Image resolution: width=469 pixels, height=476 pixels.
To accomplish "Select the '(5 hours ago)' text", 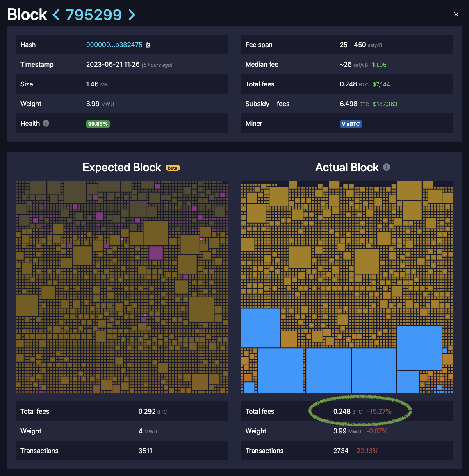I will point(157,65).
